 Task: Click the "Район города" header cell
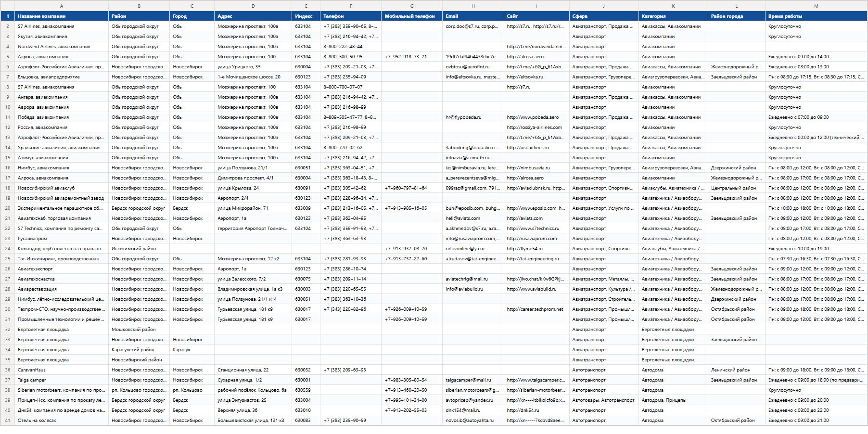[x=737, y=16]
